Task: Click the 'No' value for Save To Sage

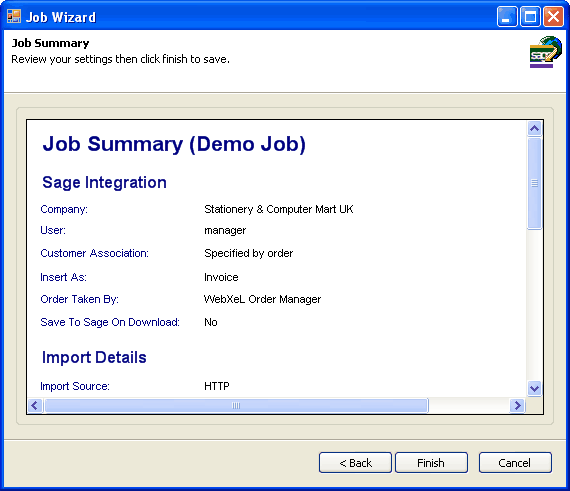Action: 211,322
